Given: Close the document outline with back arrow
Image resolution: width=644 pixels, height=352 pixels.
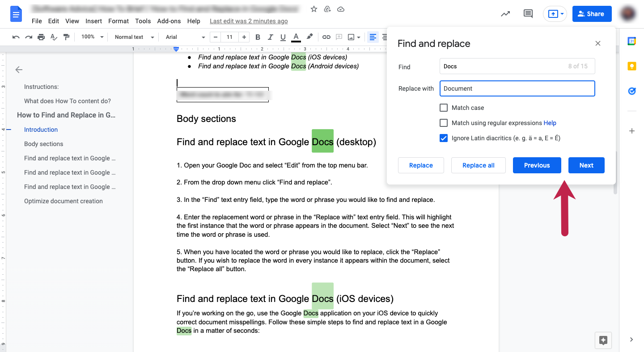Looking at the screenshot, I should pyautogui.click(x=19, y=70).
